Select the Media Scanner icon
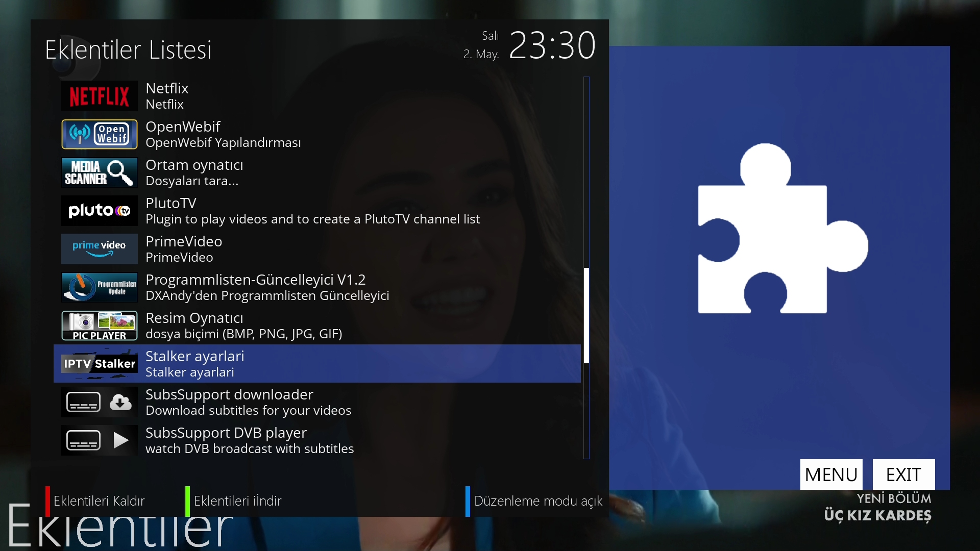980x551 pixels. click(x=100, y=172)
